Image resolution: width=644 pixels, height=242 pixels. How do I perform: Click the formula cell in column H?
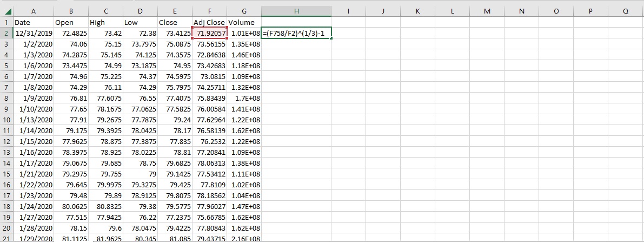coord(296,33)
